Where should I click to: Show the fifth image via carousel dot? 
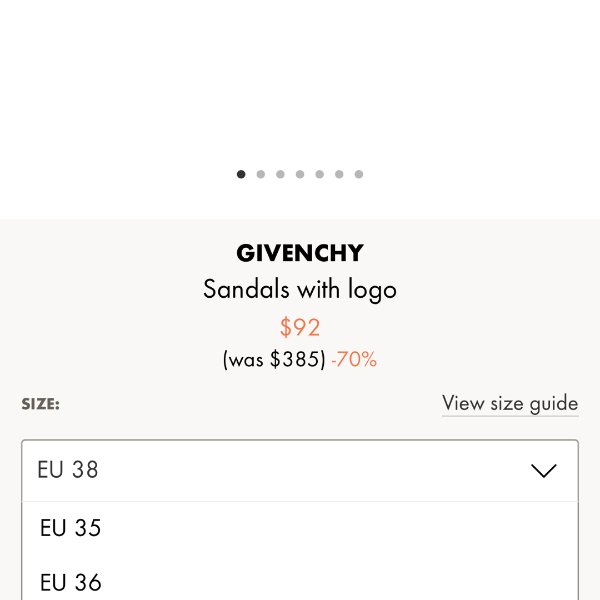(319, 174)
